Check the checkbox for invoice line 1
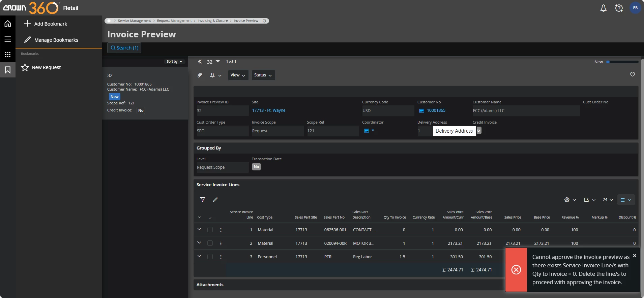The height and width of the screenshot is (298, 644). (x=210, y=230)
